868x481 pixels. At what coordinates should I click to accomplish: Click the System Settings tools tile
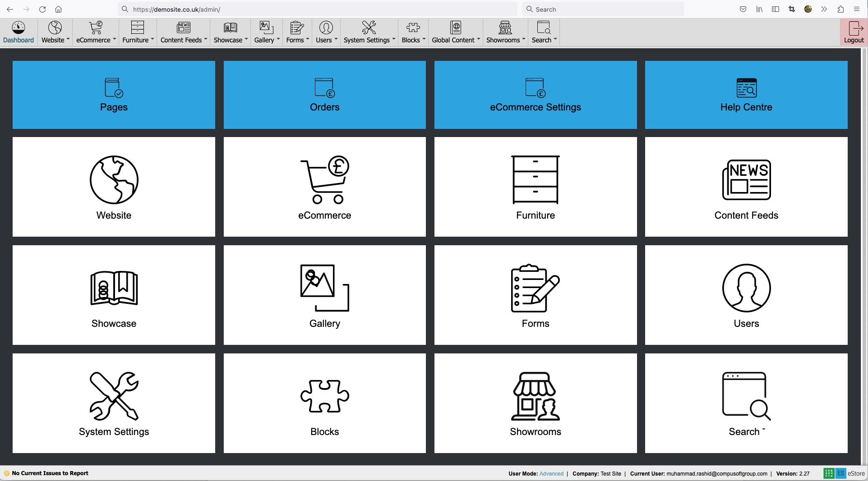click(x=114, y=403)
